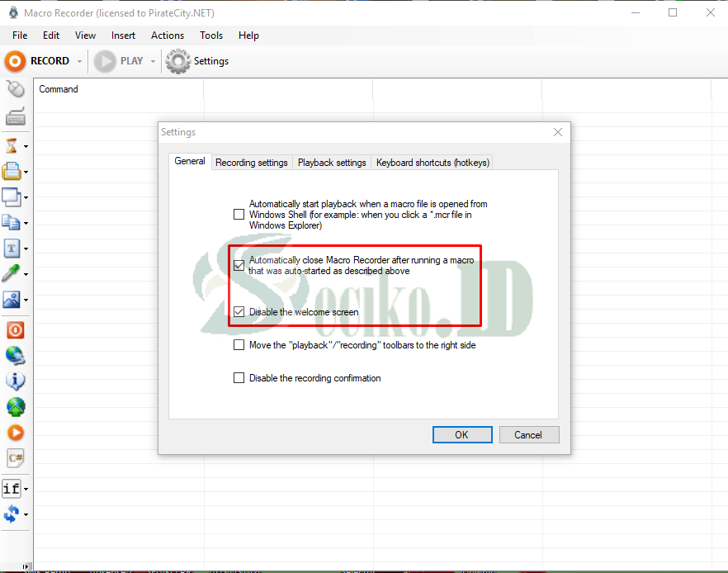
Task: Switch to the Playback settings tab
Action: (332, 162)
